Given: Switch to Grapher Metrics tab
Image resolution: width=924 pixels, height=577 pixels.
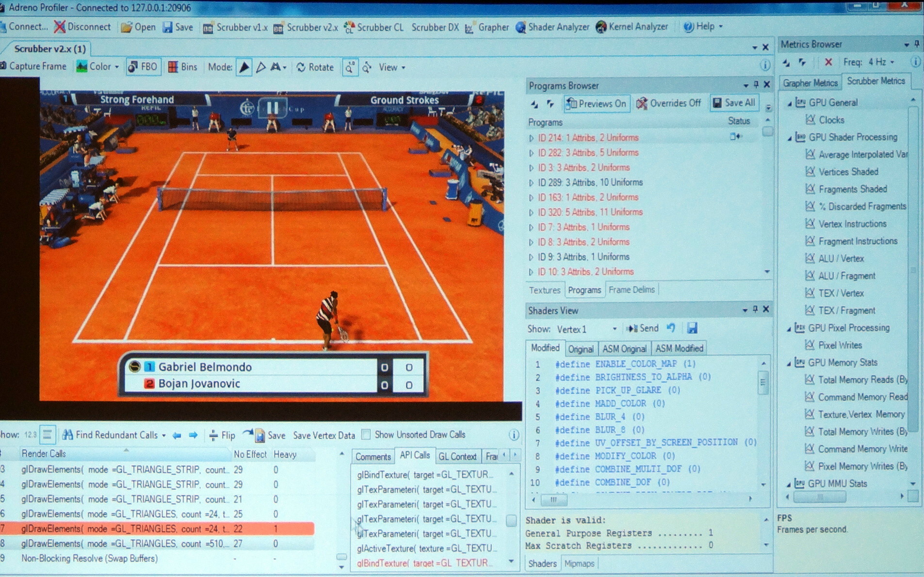Looking at the screenshot, I should point(810,83).
